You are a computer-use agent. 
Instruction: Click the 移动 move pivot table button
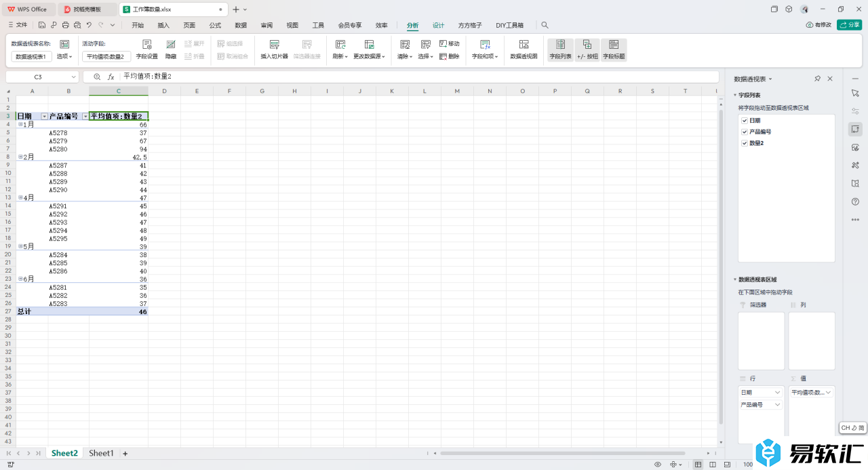point(450,43)
